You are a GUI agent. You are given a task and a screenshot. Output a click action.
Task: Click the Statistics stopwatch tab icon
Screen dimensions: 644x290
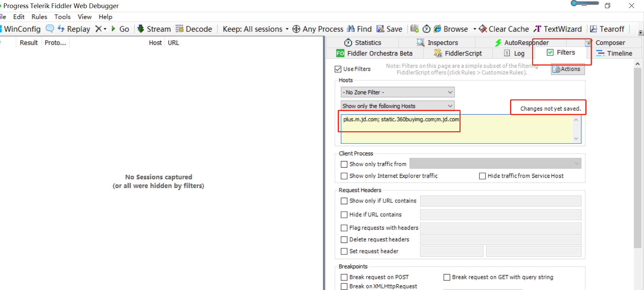(x=348, y=42)
